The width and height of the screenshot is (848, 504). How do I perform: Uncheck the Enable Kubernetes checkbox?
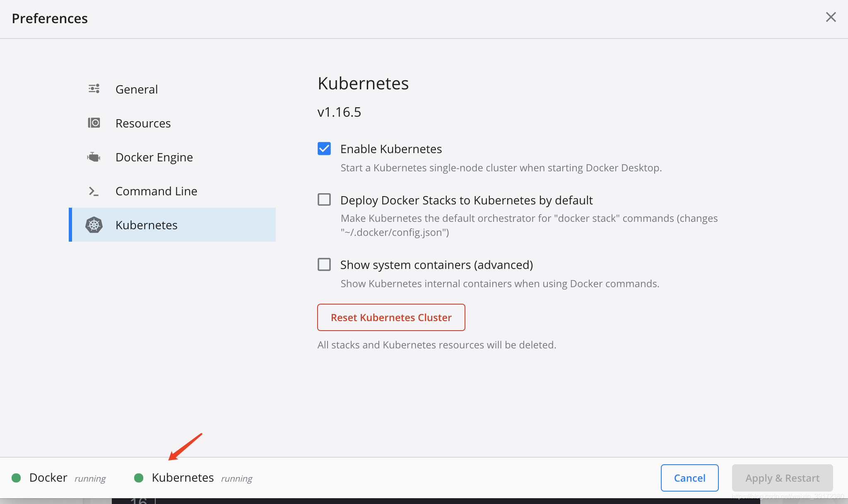pyautogui.click(x=324, y=149)
